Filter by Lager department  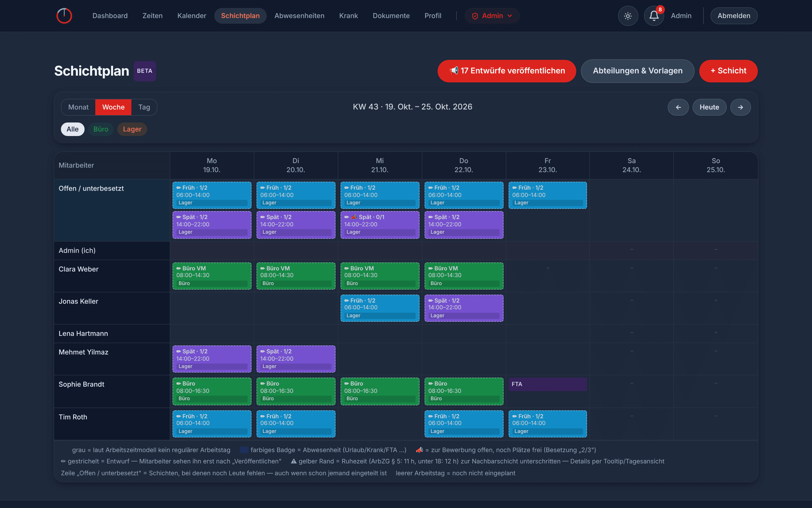(x=132, y=129)
